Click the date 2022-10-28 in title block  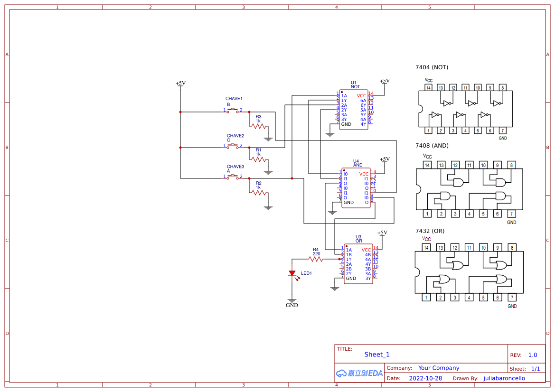click(425, 378)
